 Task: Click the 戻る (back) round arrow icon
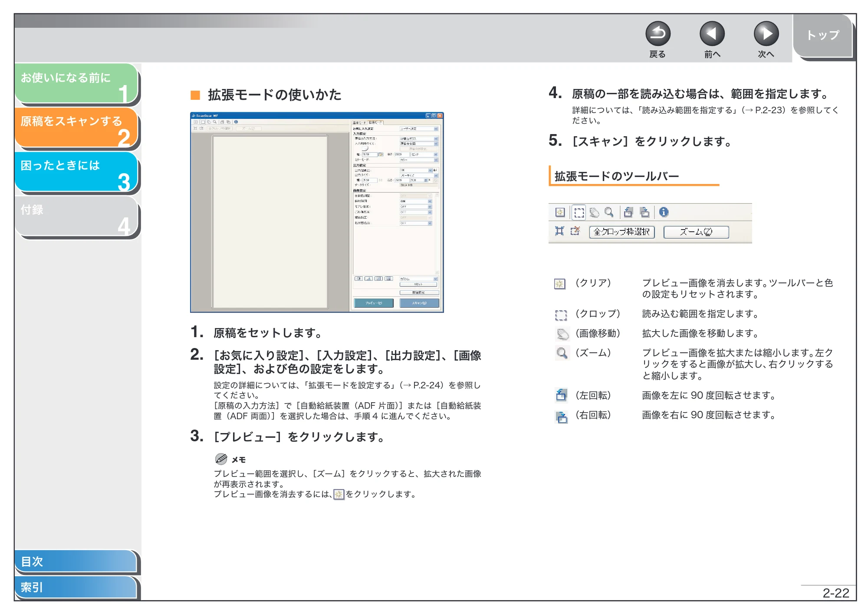(x=658, y=33)
